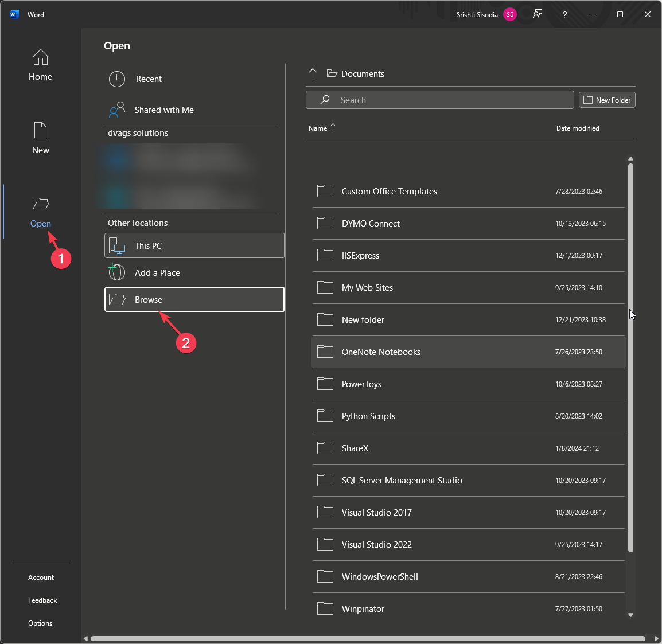
Task: Choose This PC location
Action: [194, 245]
